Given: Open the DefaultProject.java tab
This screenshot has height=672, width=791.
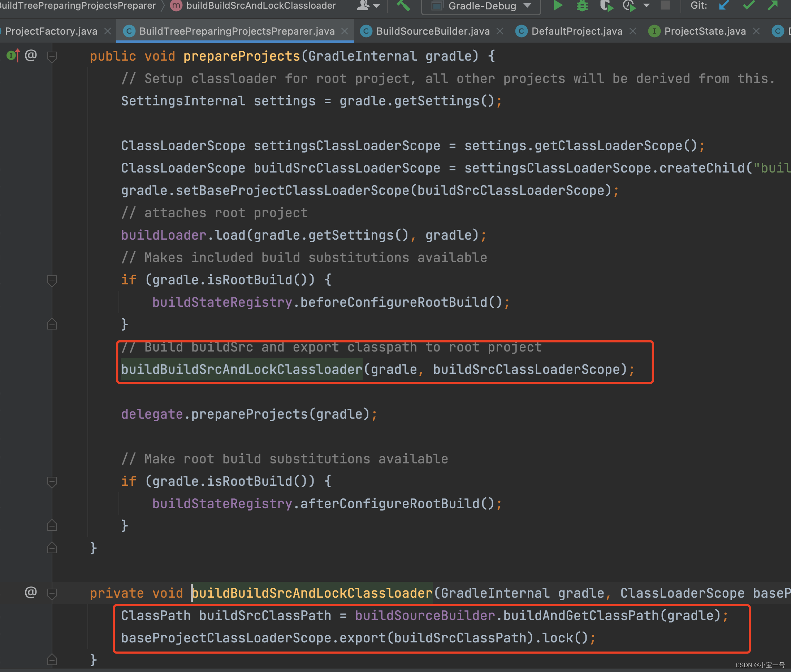Looking at the screenshot, I should click(576, 31).
